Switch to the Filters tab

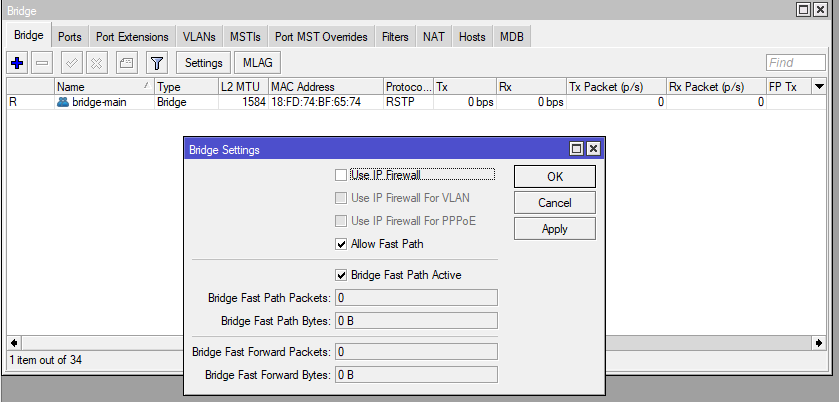(395, 37)
